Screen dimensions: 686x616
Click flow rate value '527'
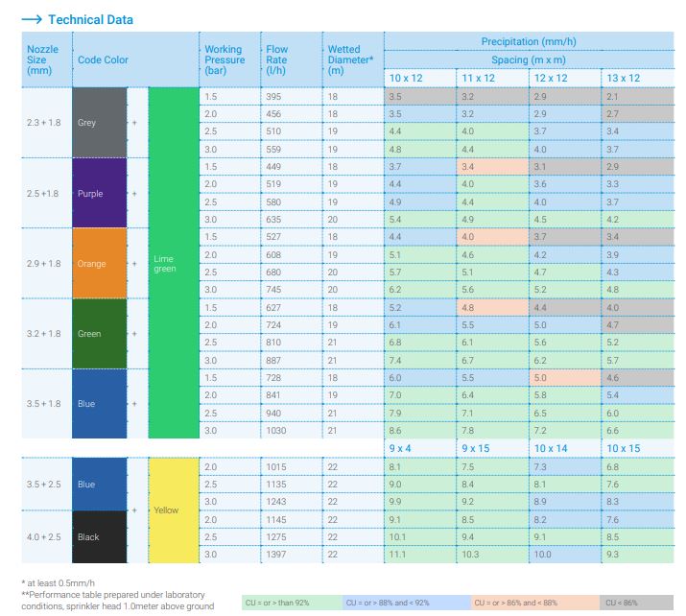273,237
